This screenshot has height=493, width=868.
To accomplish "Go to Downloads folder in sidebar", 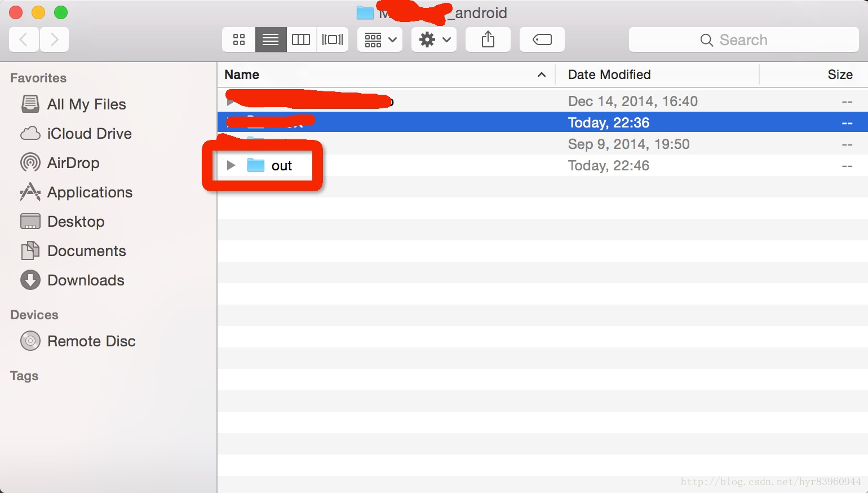I will 86,280.
